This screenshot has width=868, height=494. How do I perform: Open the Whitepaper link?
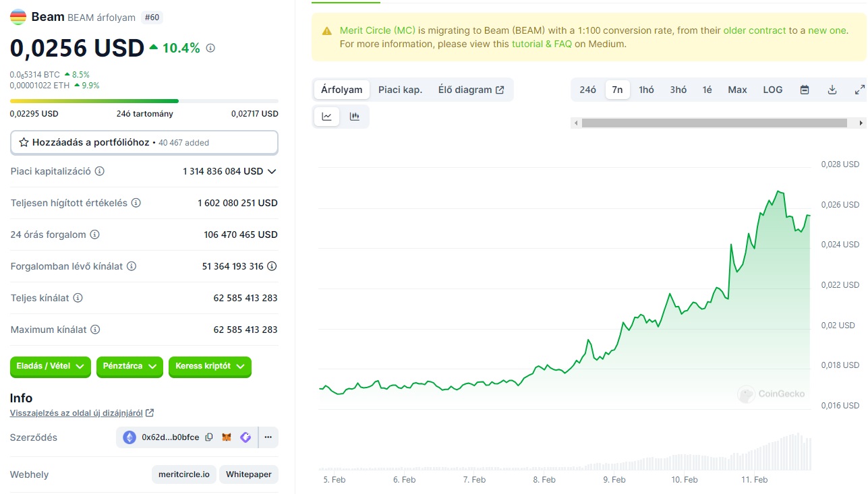coord(249,474)
